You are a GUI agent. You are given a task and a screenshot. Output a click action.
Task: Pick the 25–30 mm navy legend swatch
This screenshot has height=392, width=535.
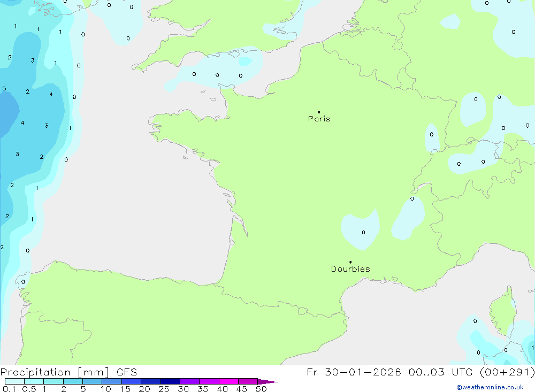tap(170, 381)
